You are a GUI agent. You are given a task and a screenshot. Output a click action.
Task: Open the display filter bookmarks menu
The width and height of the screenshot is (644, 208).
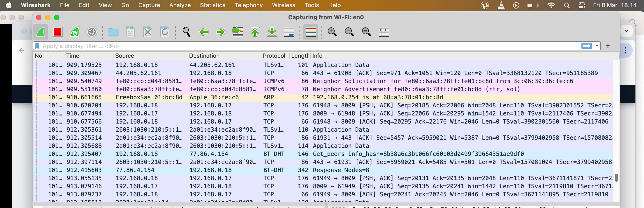[x=37, y=46]
